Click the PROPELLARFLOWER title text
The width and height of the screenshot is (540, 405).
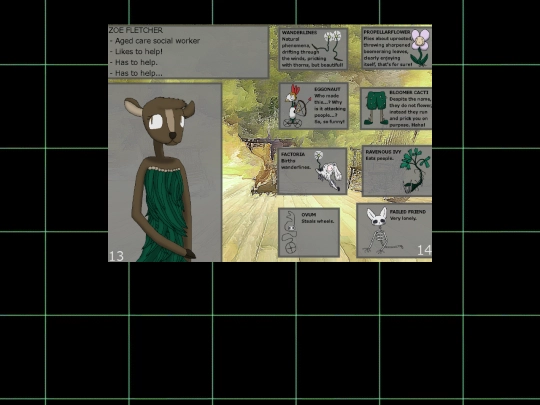387,32
